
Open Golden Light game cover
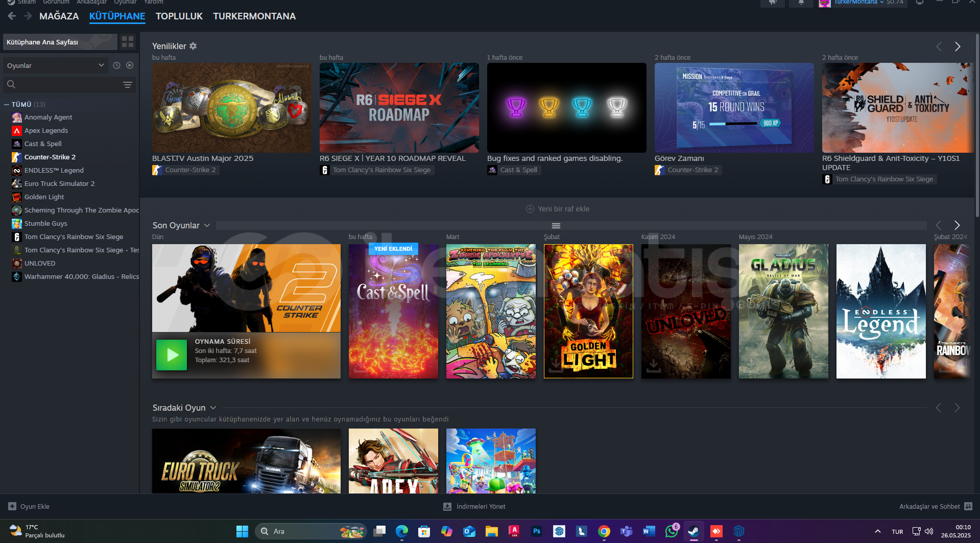pyautogui.click(x=588, y=311)
